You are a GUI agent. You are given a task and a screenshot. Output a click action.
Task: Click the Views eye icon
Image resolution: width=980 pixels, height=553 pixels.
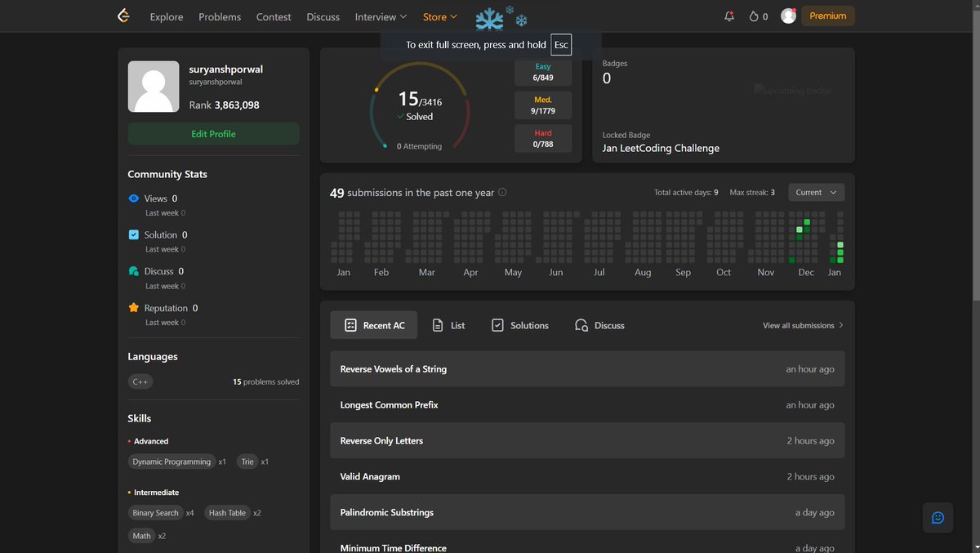tap(134, 198)
